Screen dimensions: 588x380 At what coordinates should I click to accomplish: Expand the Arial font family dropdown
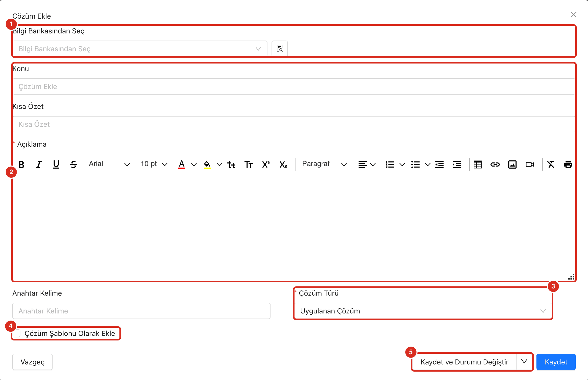coord(109,164)
